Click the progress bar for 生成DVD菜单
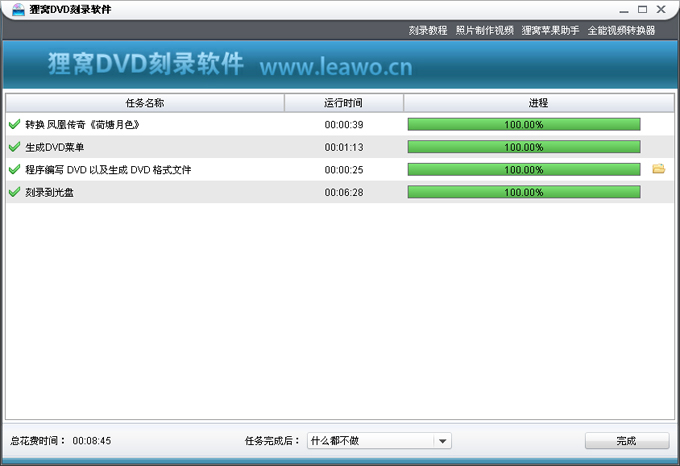 click(x=524, y=147)
